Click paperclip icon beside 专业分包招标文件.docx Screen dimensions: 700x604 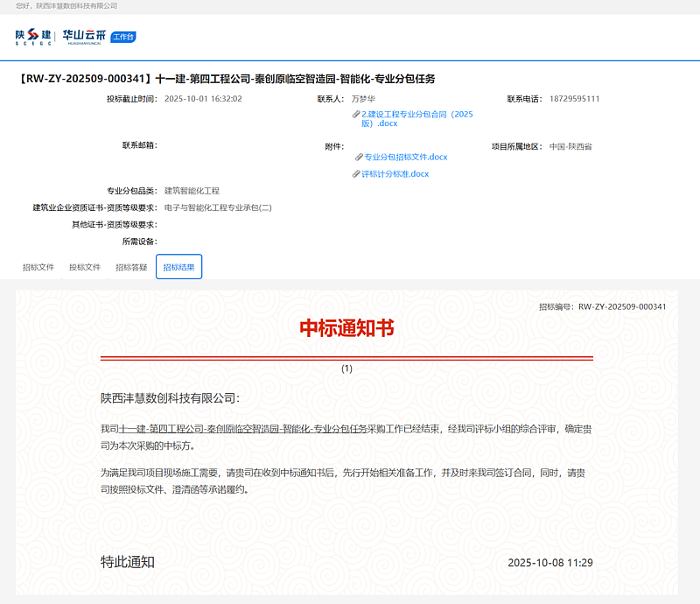(x=359, y=158)
